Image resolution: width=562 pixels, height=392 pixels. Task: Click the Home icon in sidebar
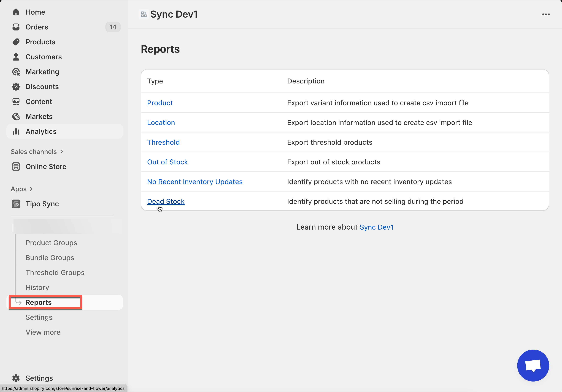click(x=16, y=12)
